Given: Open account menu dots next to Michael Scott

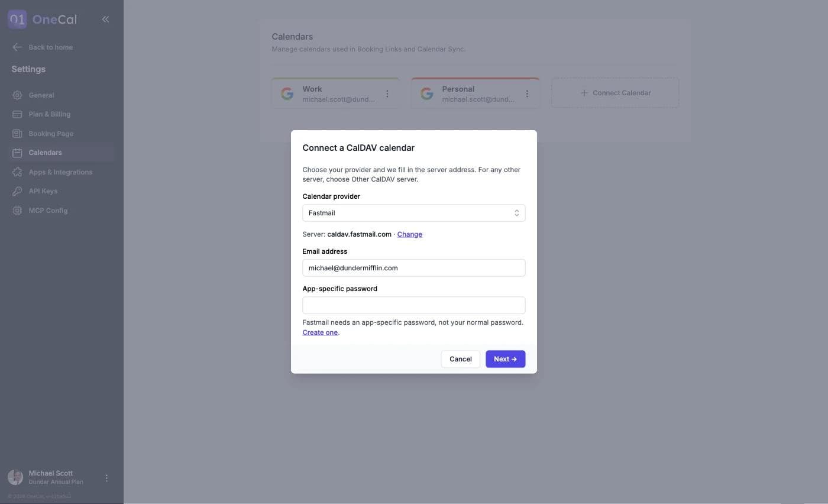Looking at the screenshot, I should [106, 478].
